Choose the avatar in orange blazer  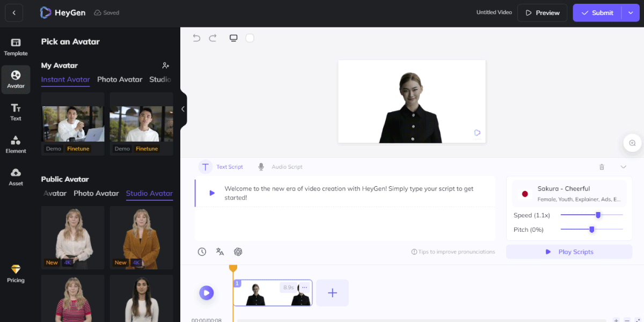coord(141,237)
